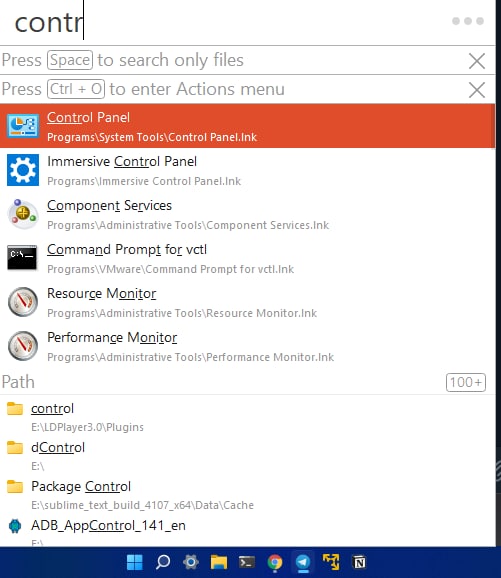Click the folder icon beside 'control'
Viewport: 501px width, 578px height.
[15, 408]
